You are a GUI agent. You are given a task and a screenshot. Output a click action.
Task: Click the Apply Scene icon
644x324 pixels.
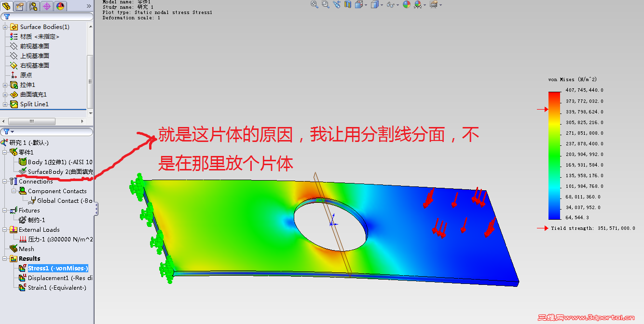coord(417,4)
